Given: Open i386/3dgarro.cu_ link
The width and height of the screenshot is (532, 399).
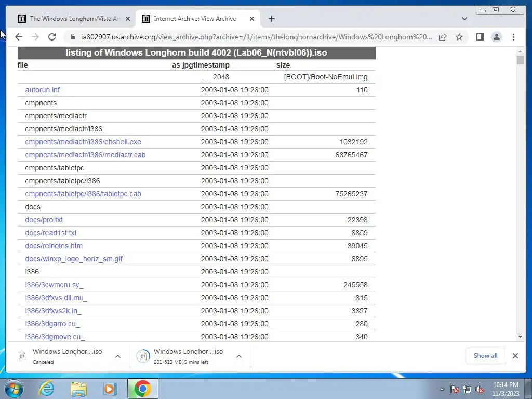Looking at the screenshot, I should (x=52, y=324).
